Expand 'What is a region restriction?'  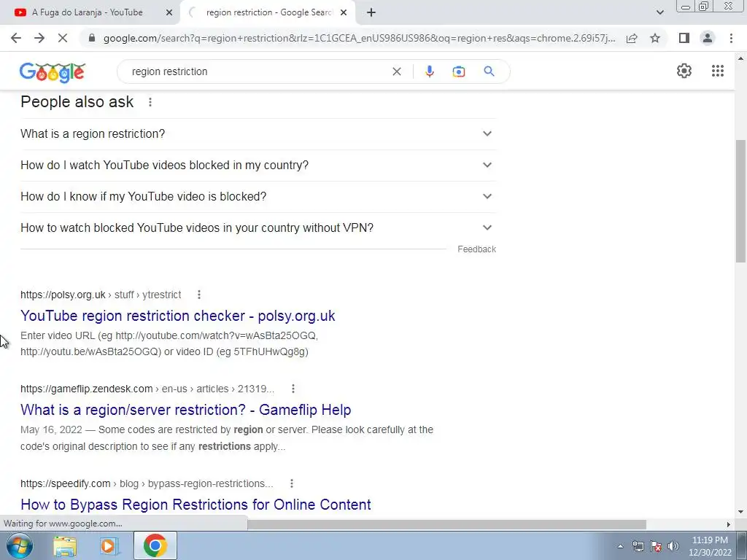coord(258,134)
